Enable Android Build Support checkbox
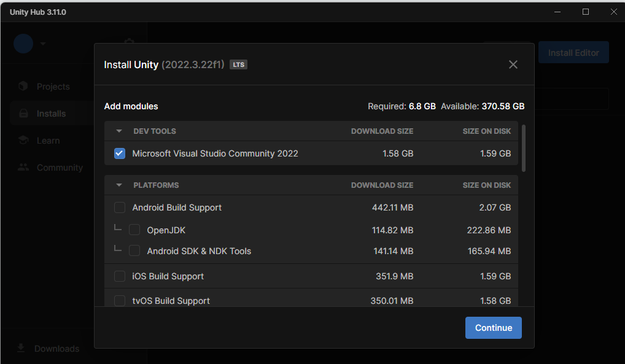625x364 pixels. 120,207
